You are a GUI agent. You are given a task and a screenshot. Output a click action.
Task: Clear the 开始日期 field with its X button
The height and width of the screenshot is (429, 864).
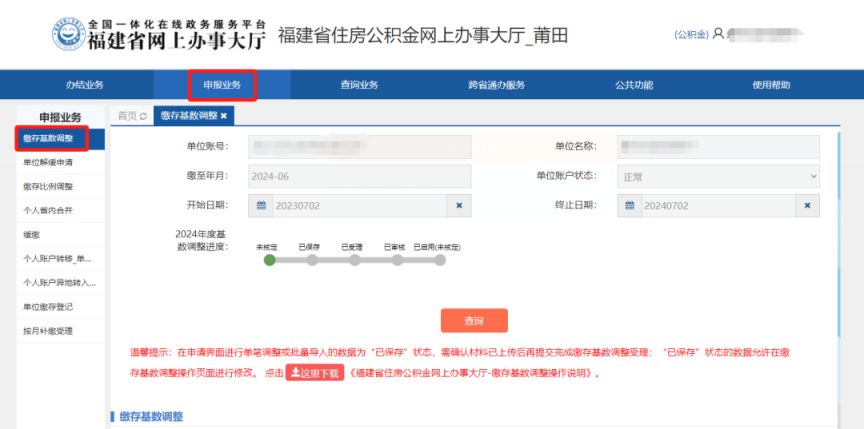tap(459, 205)
